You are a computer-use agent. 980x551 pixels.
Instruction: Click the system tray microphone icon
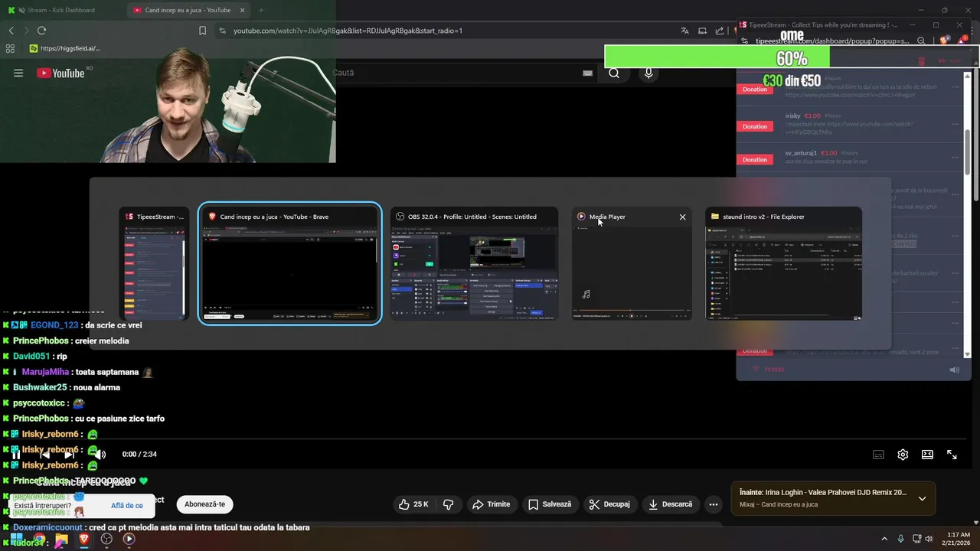pyautogui.click(x=901, y=539)
